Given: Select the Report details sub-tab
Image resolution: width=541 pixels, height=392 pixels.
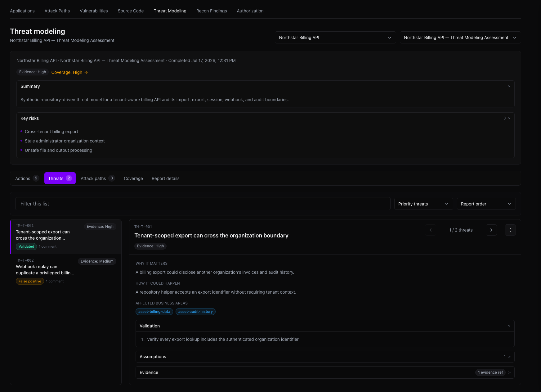Looking at the screenshot, I should tap(166, 178).
